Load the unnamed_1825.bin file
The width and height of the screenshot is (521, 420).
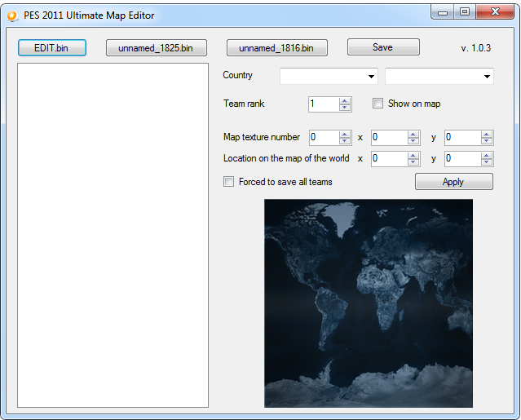tap(157, 48)
